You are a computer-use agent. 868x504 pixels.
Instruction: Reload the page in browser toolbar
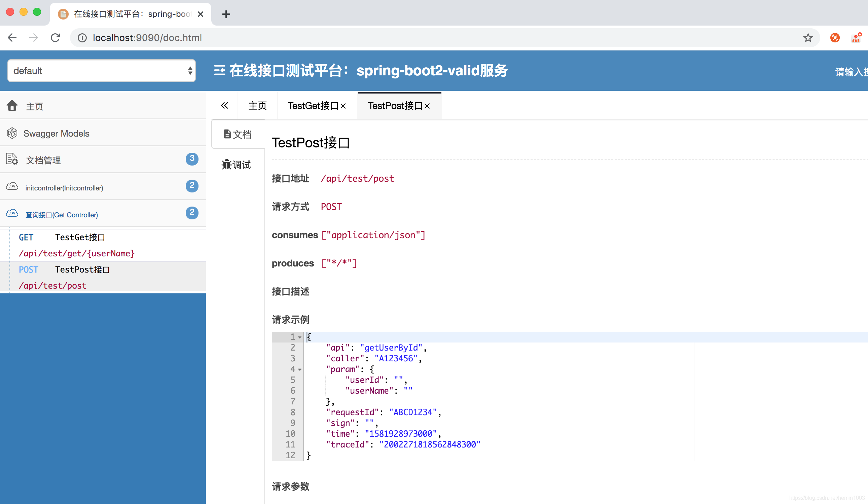click(x=56, y=38)
